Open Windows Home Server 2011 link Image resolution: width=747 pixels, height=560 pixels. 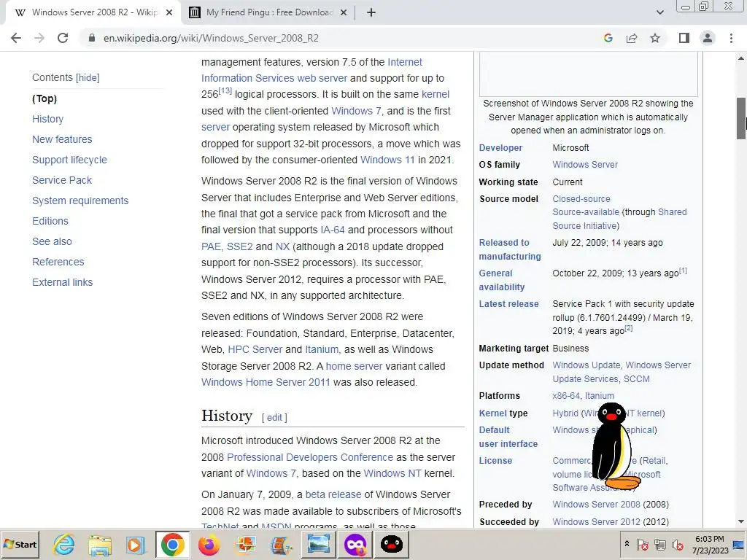(x=266, y=382)
